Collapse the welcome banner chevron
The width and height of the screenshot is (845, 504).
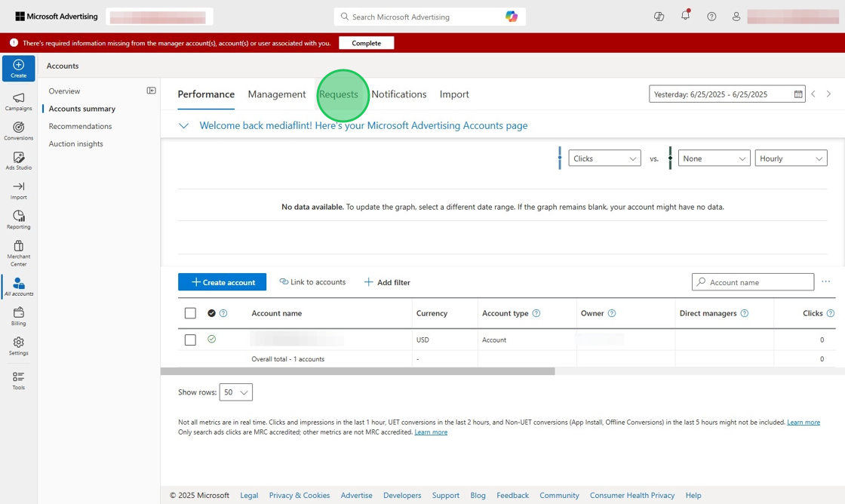[x=184, y=125]
